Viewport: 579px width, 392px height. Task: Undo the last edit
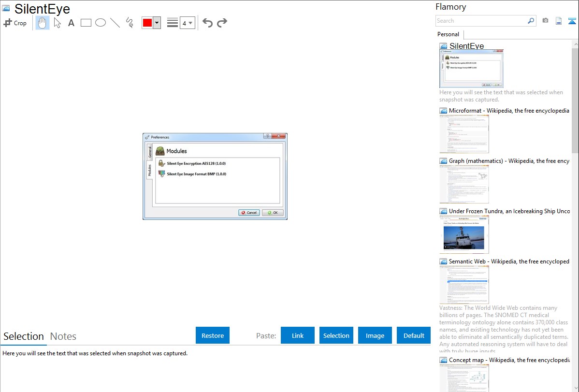207,23
